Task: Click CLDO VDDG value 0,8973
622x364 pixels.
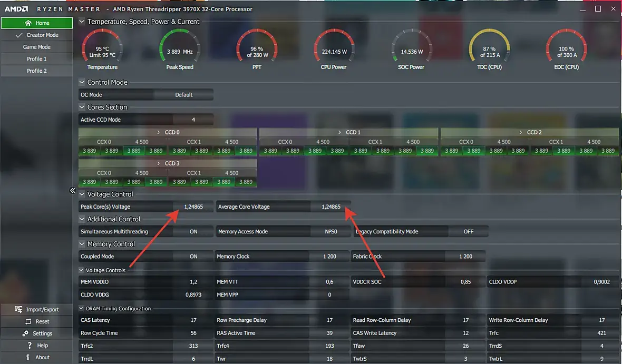Action: tap(193, 294)
